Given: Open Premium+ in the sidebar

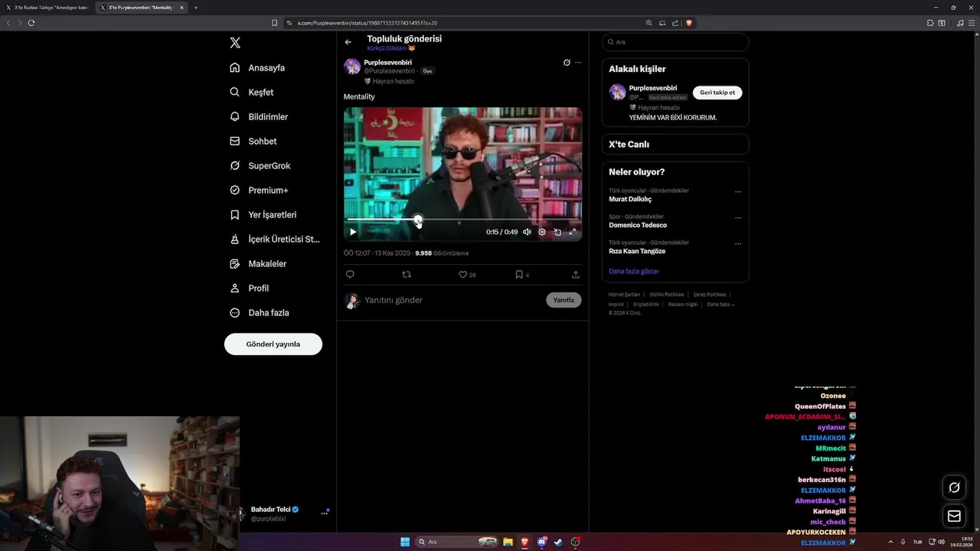Looking at the screenshot, I should point(259,190).
